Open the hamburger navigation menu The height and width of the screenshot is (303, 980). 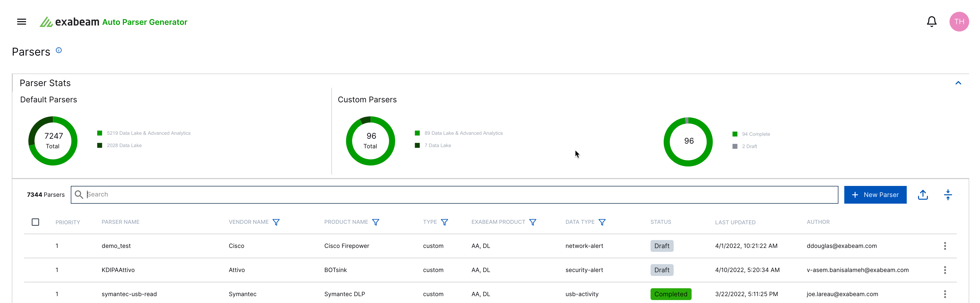point(22,22)
